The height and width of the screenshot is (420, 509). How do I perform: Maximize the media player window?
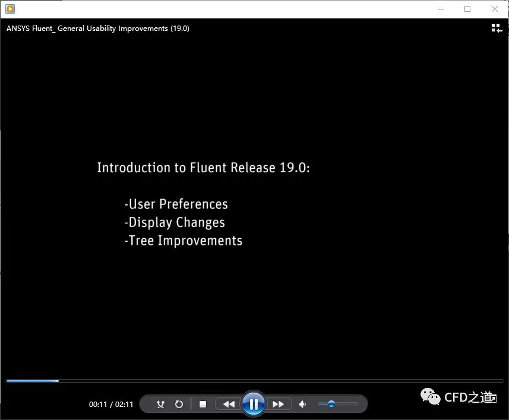[467, 9]
